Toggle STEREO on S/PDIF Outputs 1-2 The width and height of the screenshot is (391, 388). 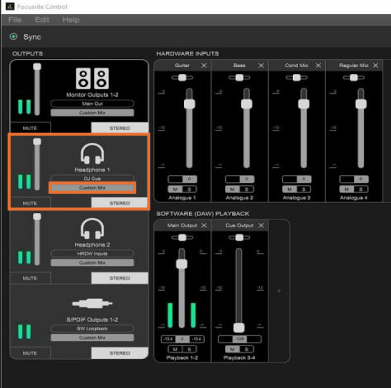pos(120,353)
